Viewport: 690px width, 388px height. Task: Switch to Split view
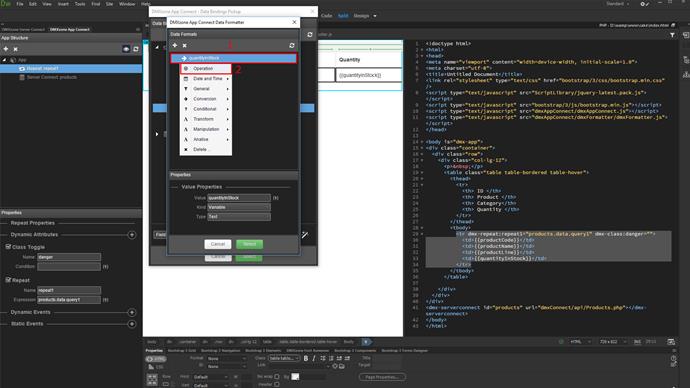[343, 16]
